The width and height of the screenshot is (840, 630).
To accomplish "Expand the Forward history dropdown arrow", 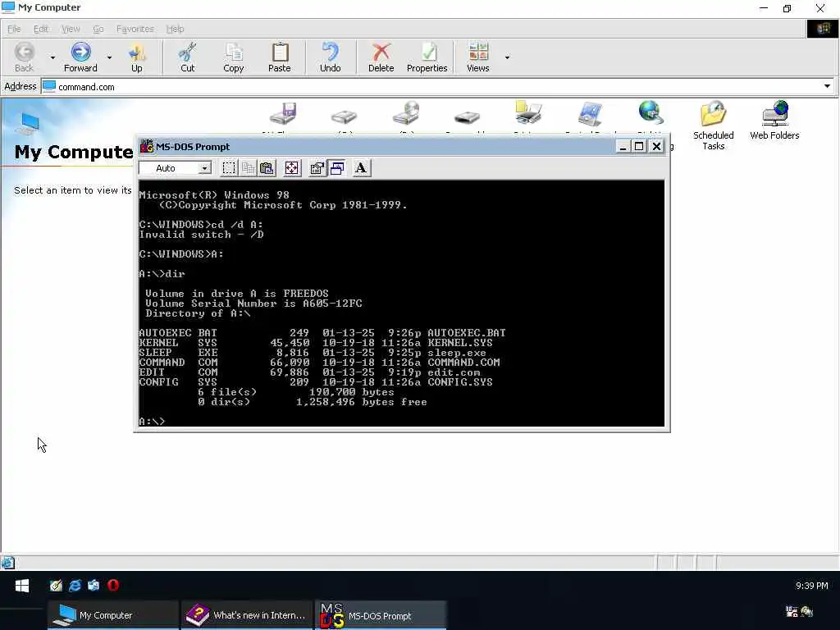I will point(109,57).
